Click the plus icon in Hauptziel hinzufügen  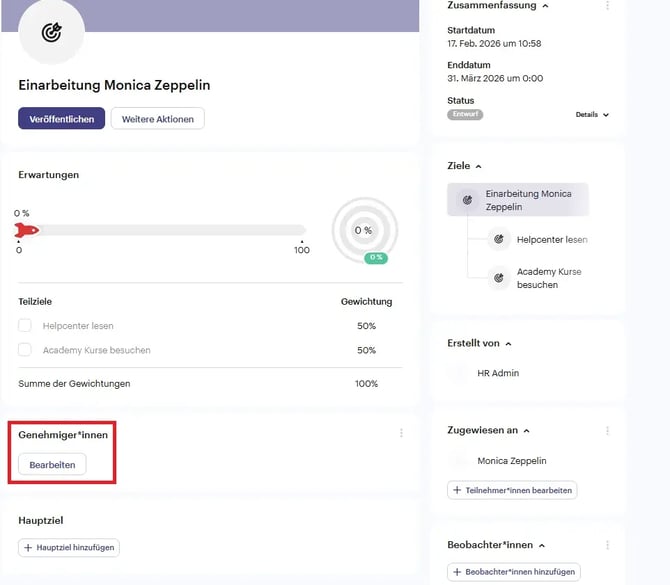28,547
